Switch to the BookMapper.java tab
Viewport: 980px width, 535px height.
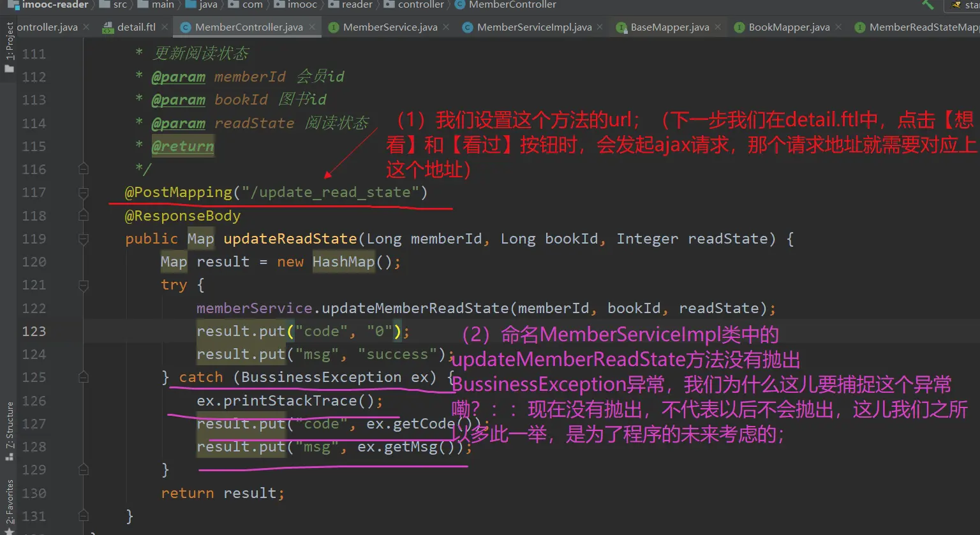[x=789, y=27]
